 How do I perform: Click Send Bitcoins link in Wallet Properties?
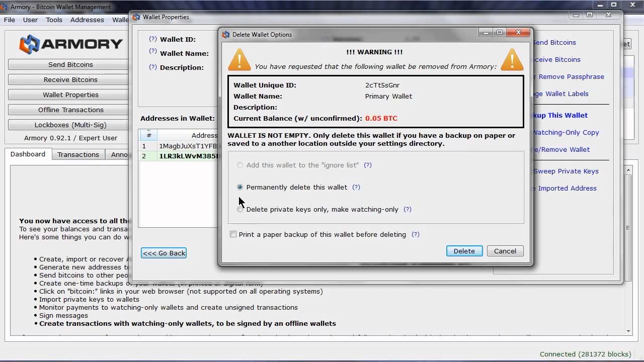(x=554, y=42)
